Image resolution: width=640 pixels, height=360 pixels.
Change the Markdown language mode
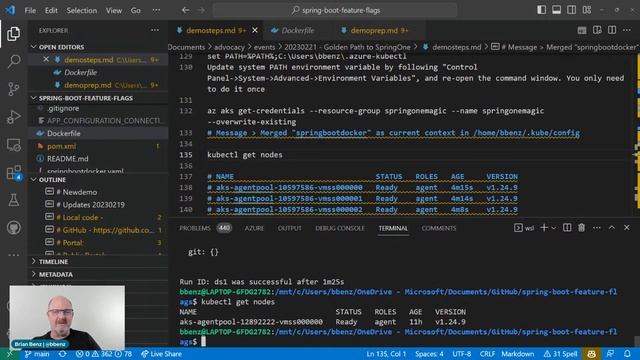(518, 354)
